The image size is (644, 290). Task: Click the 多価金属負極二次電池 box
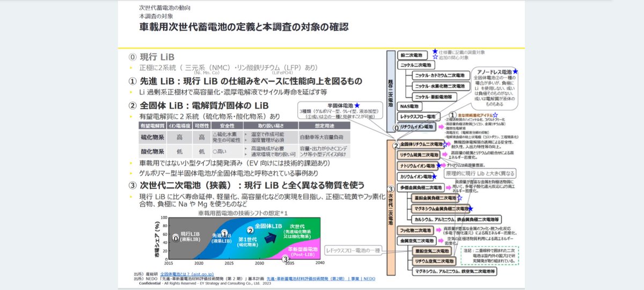point(422,187)
